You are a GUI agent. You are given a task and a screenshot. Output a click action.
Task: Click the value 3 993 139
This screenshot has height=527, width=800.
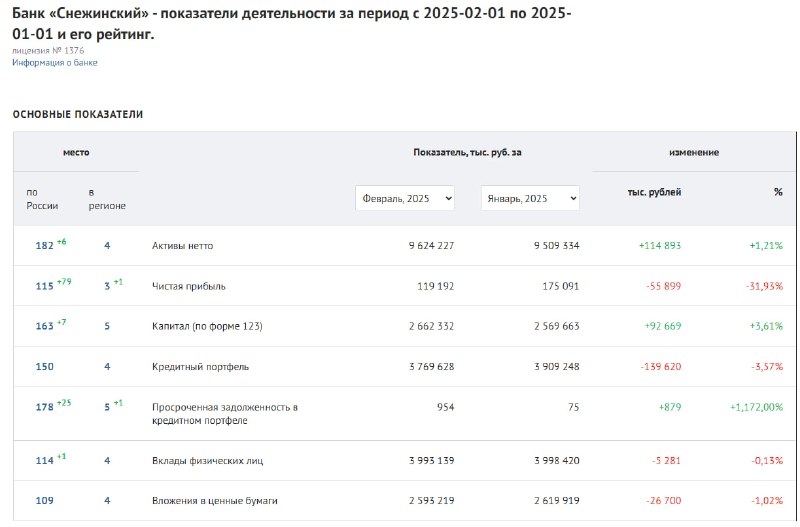[x=431, y=461]
